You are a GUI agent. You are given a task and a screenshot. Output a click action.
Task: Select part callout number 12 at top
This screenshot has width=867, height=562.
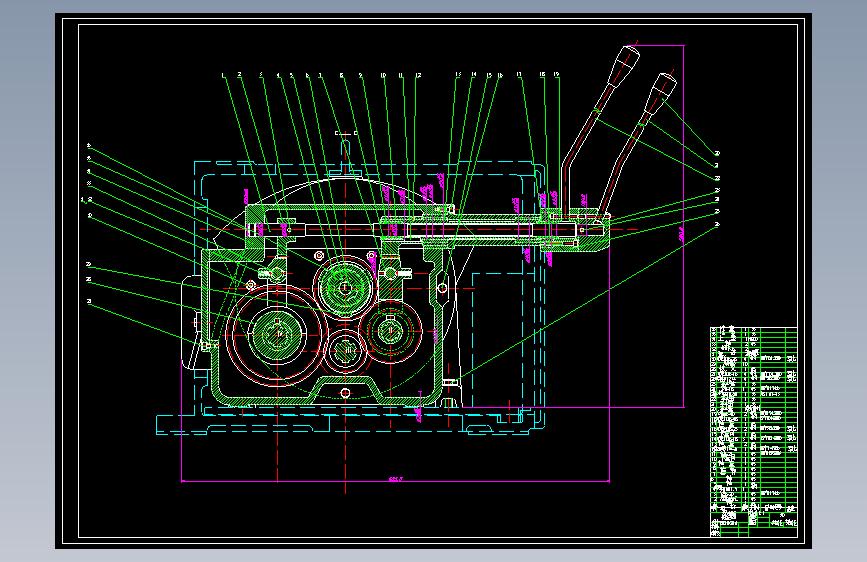418,75
